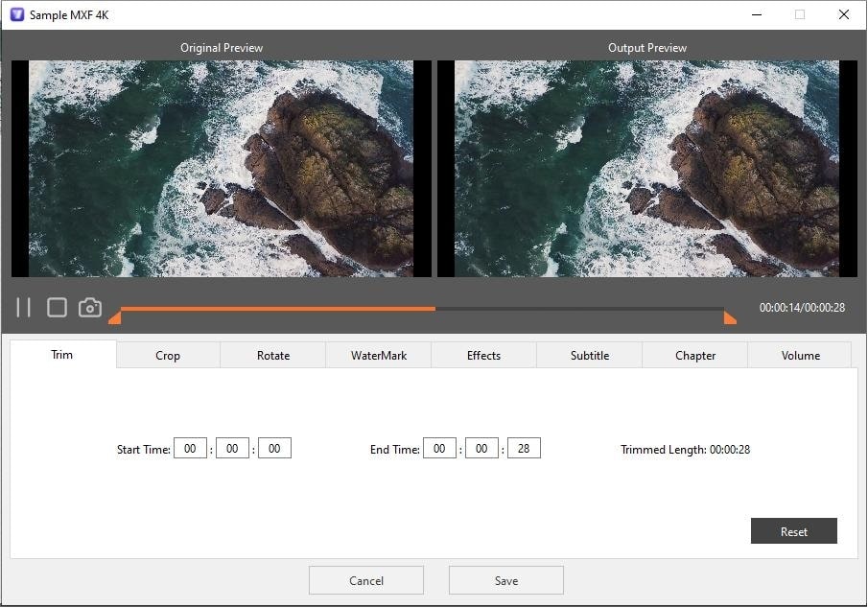Click the app logo in the title bar
Screen dimensions: 868x608
pos(16,14)
